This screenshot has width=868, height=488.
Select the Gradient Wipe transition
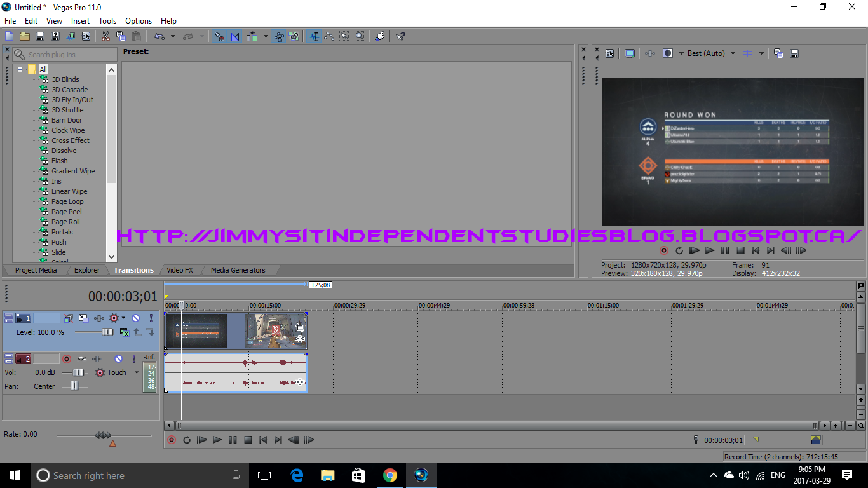tap(73, 171)
